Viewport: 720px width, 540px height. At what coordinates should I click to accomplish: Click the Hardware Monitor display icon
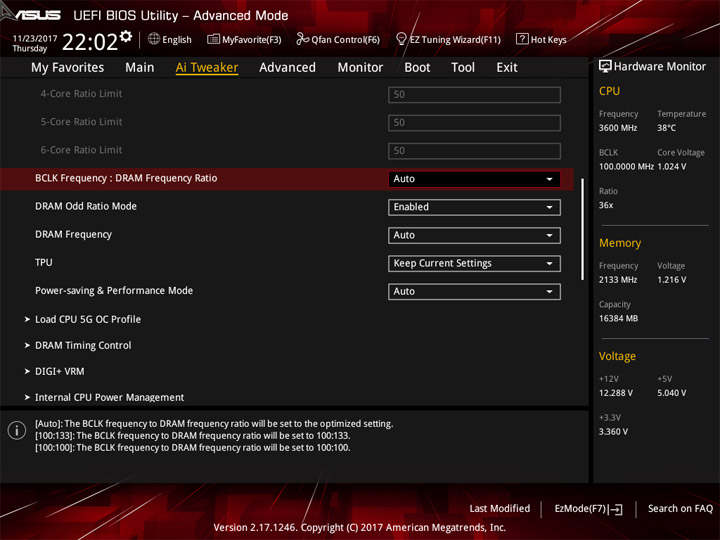605,67
